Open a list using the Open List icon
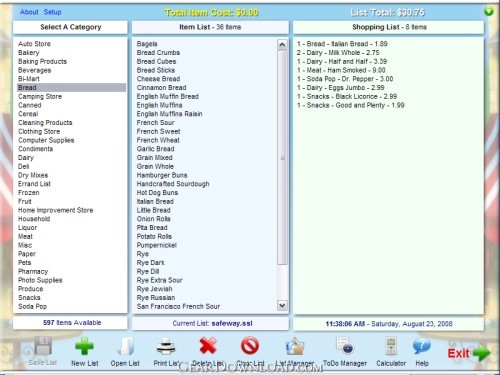This screenshot has height=375, width=500. click(x=126, y=346)
